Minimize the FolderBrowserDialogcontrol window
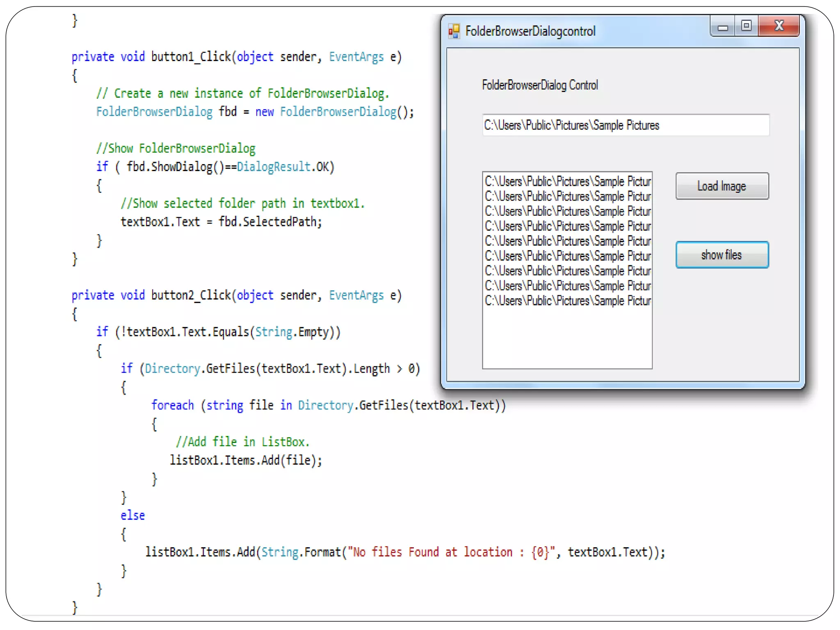Image resolution: width=840 pixels, height=630 pixels. click(723, 27)
